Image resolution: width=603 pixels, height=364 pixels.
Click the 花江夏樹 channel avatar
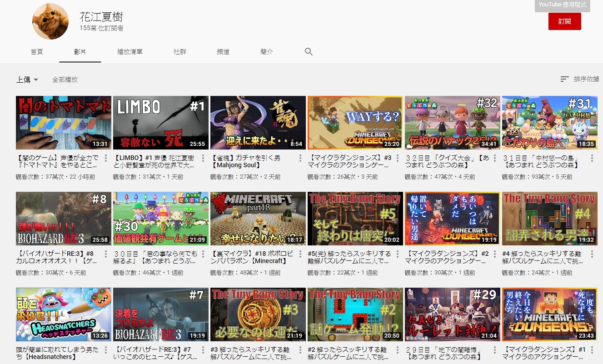[x=50, y=20]
